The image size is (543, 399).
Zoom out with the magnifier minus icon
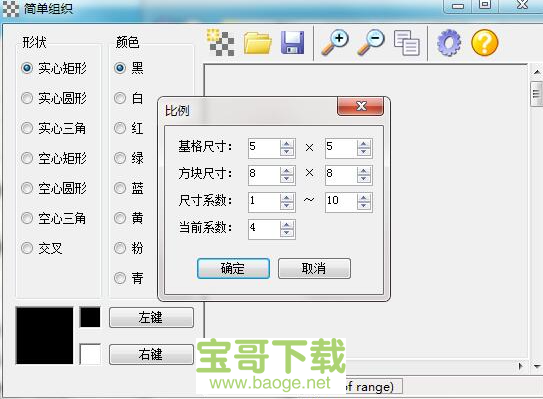pyautogui.click(x=371, y=43)
